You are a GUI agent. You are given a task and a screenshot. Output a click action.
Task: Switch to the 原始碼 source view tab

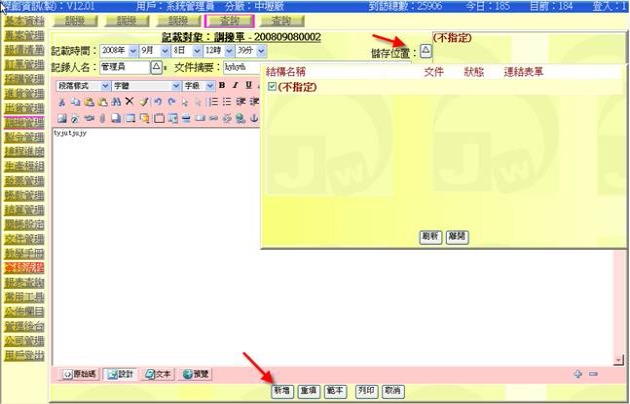[81, 374]
